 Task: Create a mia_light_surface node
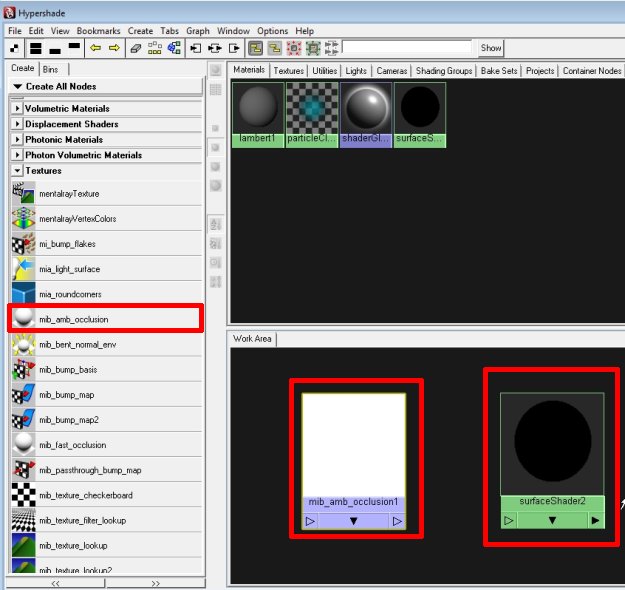click(106, 269)
